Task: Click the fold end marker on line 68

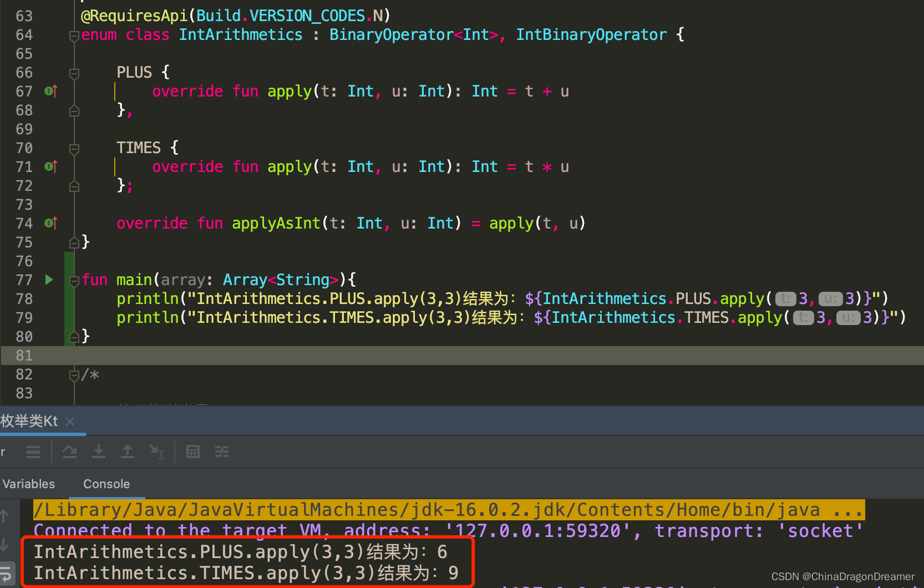Action: click(x=74, y=110)
